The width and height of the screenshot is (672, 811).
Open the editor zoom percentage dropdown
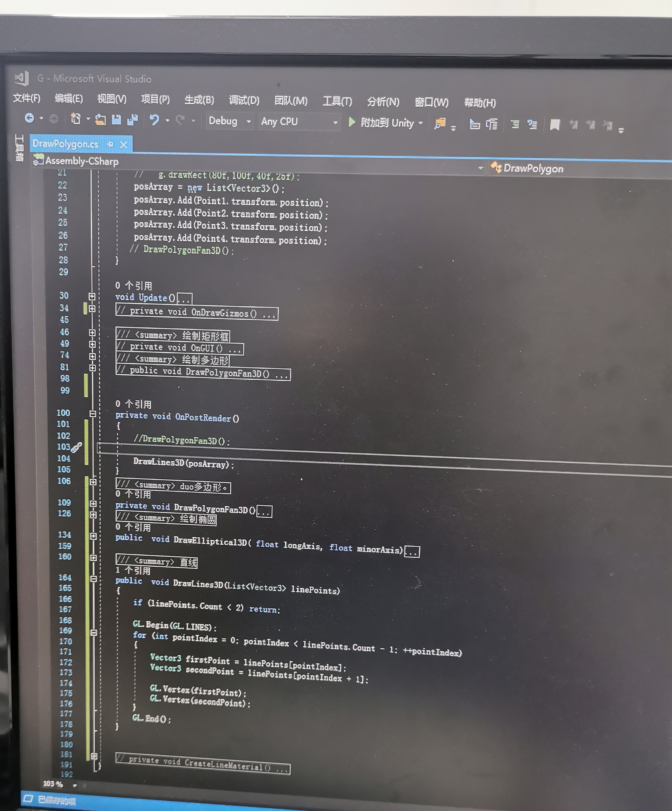click(75, 785)
